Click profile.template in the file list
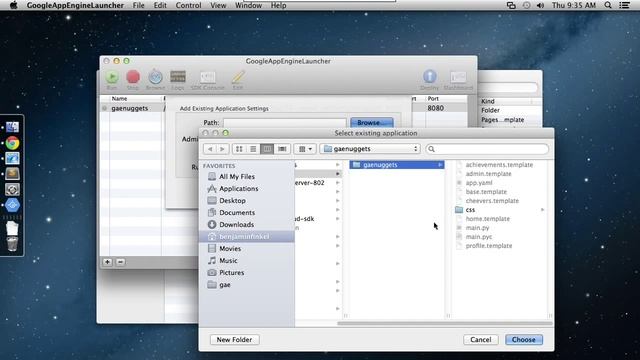Screen dimensions: 640x360 click(489, 246)
